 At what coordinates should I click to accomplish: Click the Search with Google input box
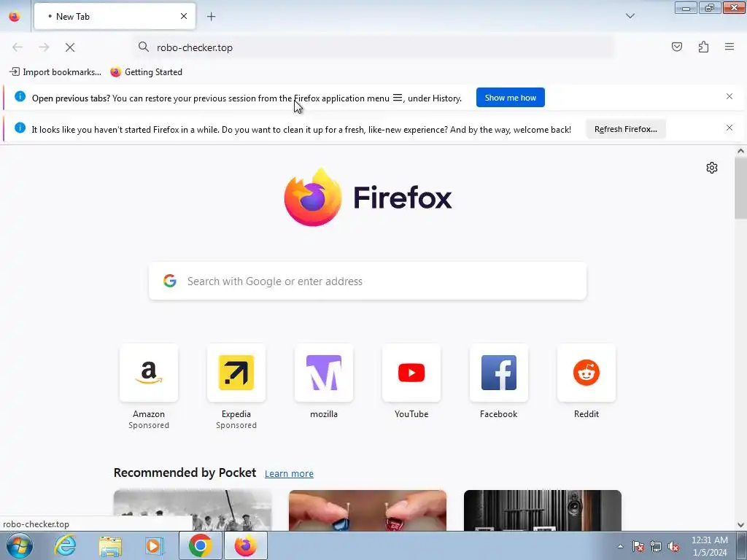pyautogui.click(x=368, y=281)
